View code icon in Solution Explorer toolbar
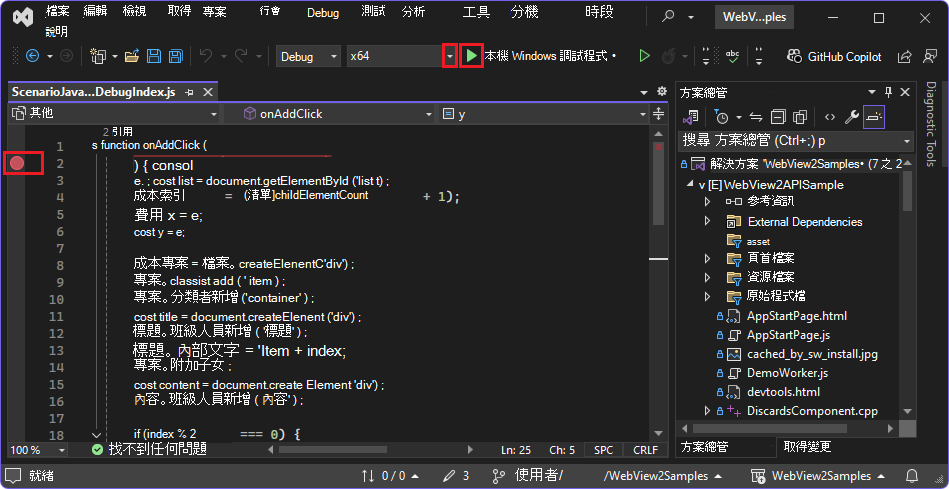 click(830, 117)
